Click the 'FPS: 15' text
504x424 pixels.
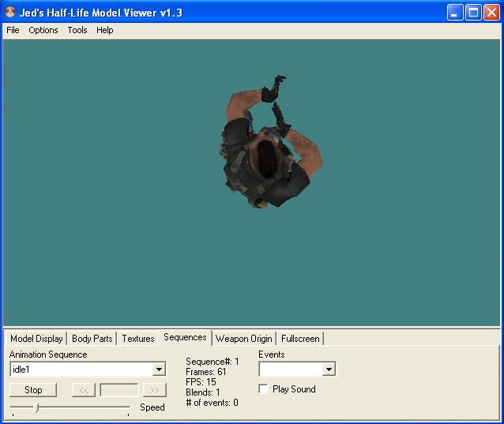pyautogui.click(x=201, y=382)
